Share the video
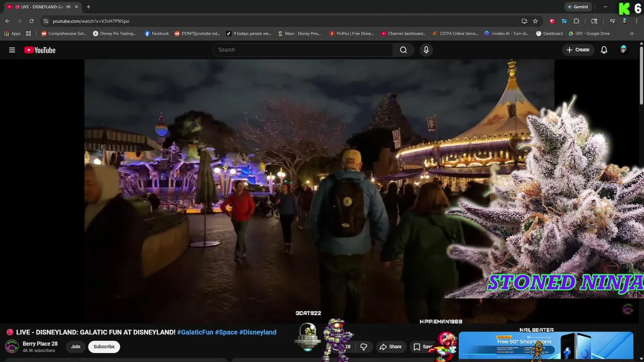 (x=390, y=347)
